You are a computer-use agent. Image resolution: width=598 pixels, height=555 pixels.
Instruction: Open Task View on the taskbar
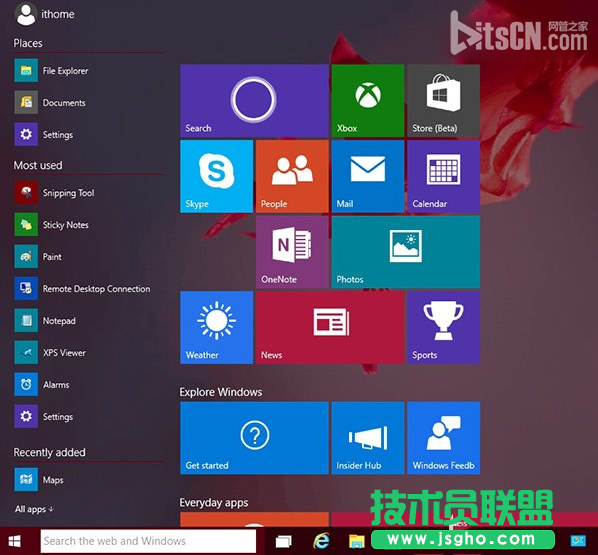pyautogui.click(x=283, y=541)
